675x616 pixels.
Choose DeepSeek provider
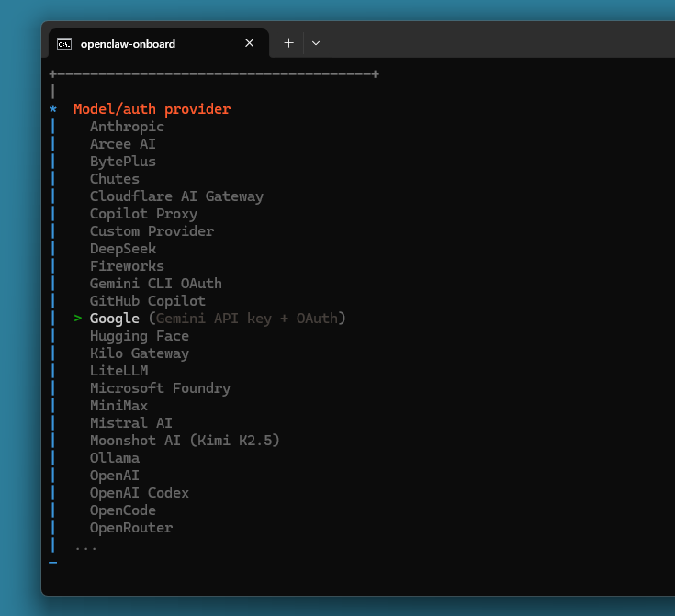pyautogui.click(x=123, y=249)
